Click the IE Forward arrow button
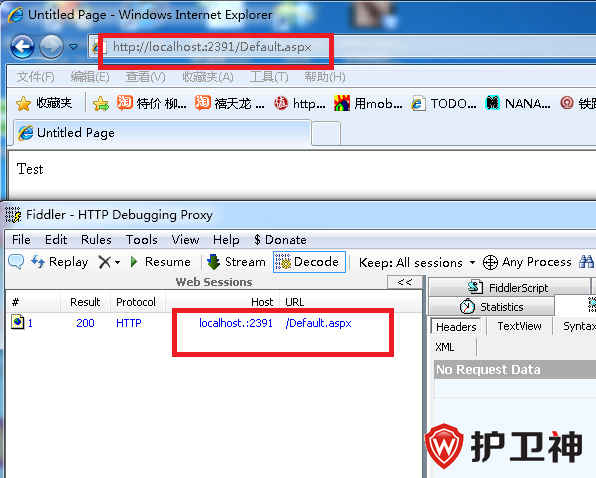 pyautogui.click(x=51, y=47)
